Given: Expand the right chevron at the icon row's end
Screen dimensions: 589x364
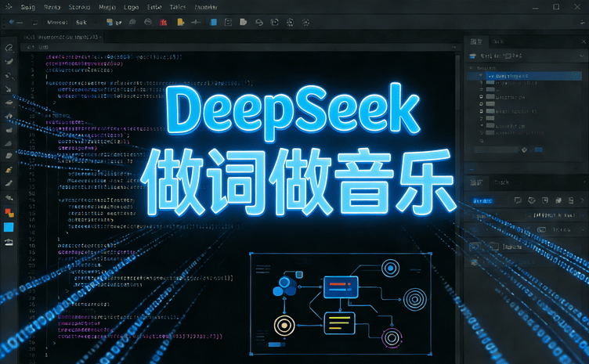Looking at the screenshot, I should (583, 200).
